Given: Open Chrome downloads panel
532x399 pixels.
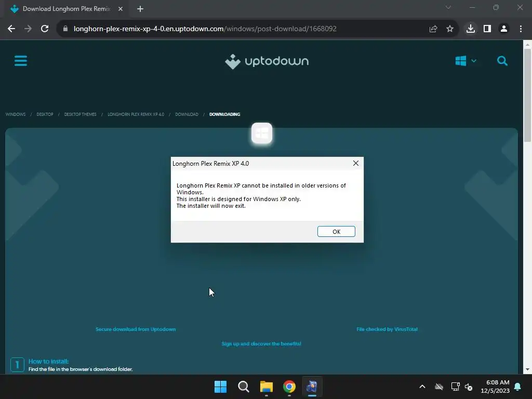Looking at the screenshot, I should pyautogui.click(x=470, y=29).
